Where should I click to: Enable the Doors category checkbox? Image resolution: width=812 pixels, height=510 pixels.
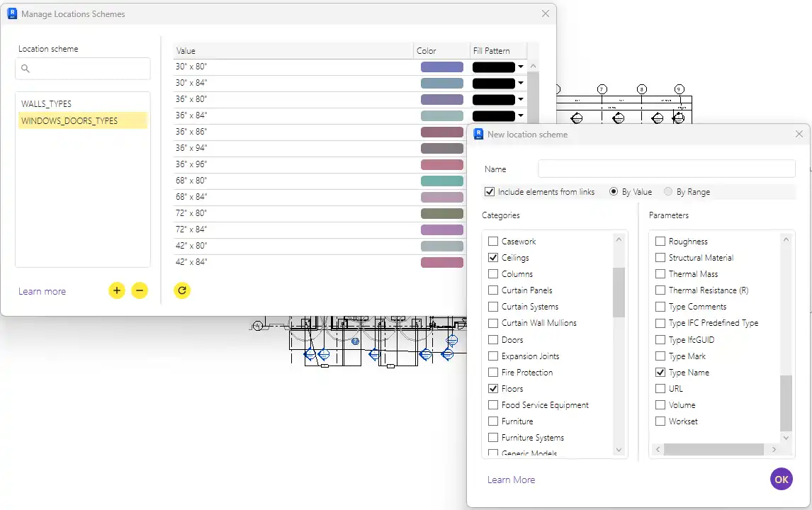(493, 340)
